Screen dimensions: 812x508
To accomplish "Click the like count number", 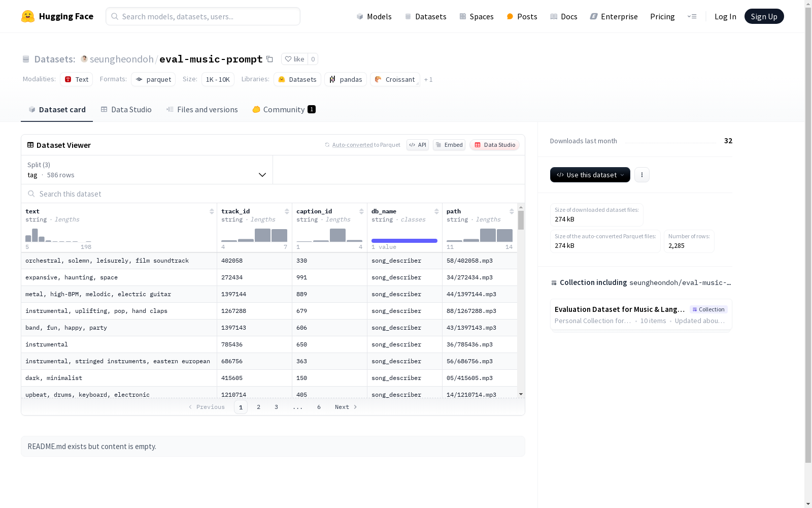I will pyautogui.click(x=313, y=59).
